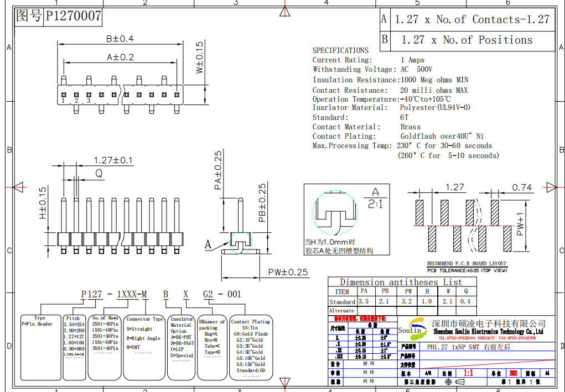The image size is (565, 392).
Task: Click the PW standard value 3.2 cell
Action: point(408,302)
